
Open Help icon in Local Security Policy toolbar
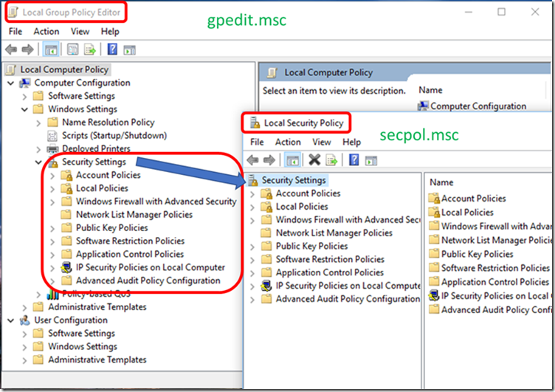[x=354, y=160]
